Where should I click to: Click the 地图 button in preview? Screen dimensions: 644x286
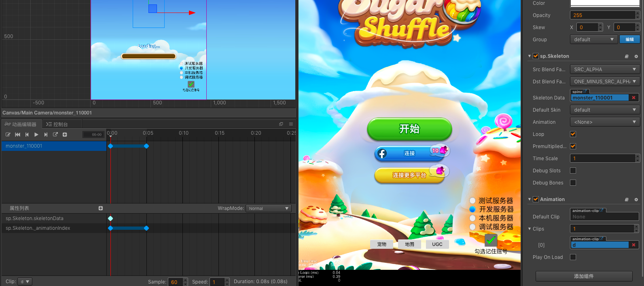pos(409,244)
